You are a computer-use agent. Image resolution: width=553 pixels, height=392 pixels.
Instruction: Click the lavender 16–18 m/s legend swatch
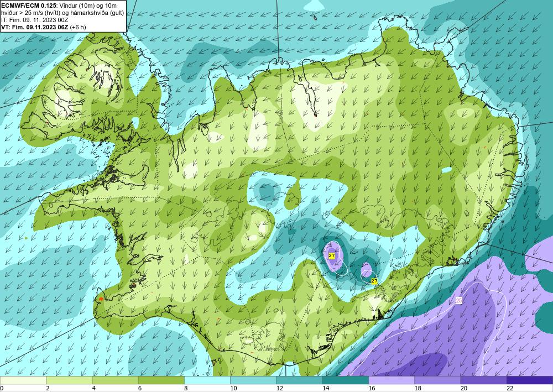coord(392,380)
